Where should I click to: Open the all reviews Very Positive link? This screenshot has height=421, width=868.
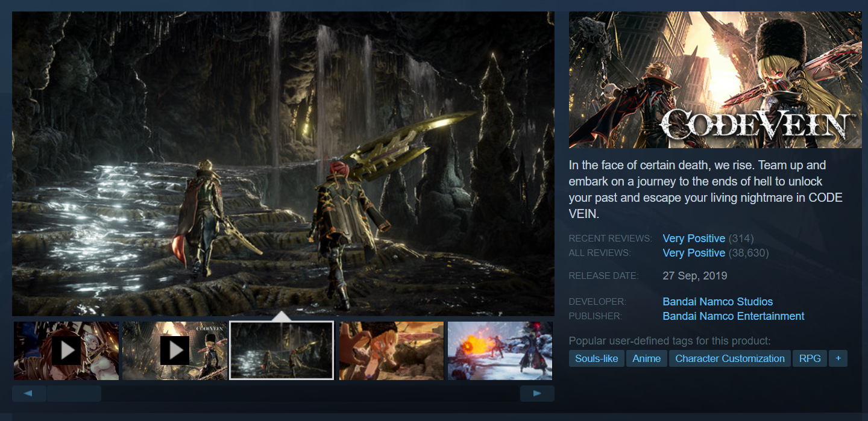point(694,253)
